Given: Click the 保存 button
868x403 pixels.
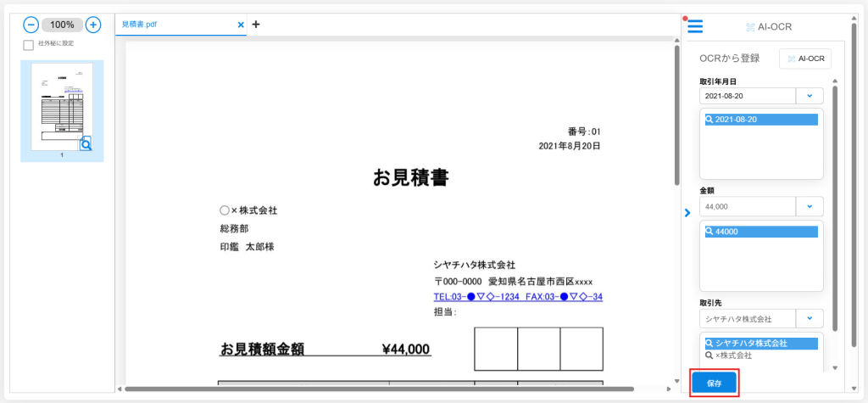Looking at the screenshot, I should [714, 383].
